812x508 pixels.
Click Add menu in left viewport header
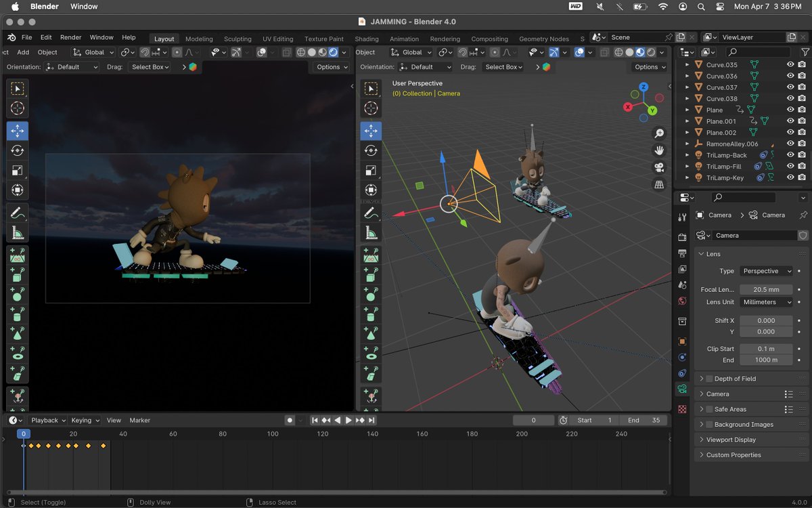click(23, 52)
